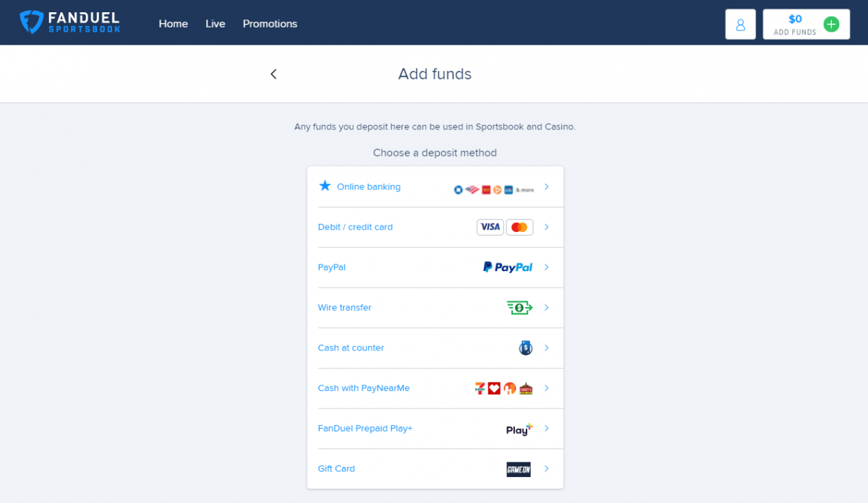The image size is (868, 503).
Task: Expand the Debit / credit card option
Action: click(x=547, y=227)
